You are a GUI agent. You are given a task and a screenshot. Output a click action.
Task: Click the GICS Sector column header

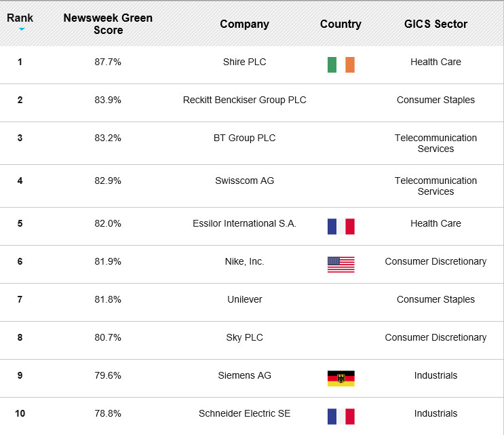[x=435, y=24]
